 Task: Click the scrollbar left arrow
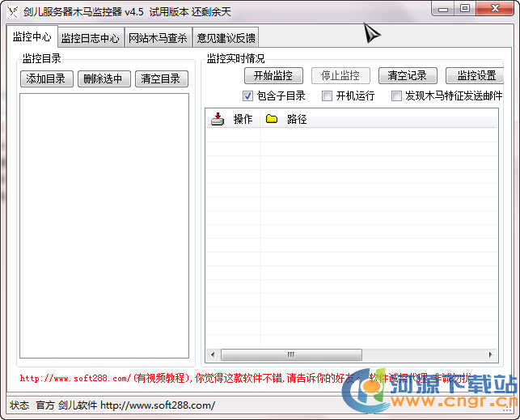tap(213, 354)
